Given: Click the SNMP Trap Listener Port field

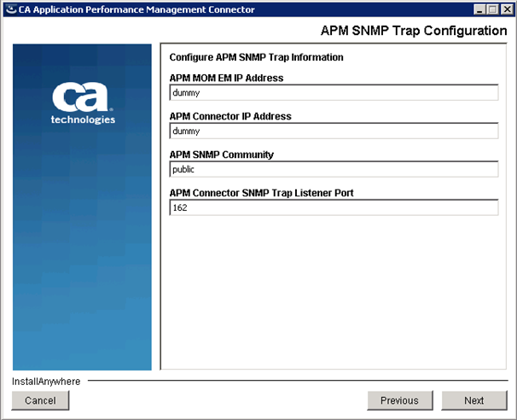Looking at the screenshot, I should pos(334,207).
